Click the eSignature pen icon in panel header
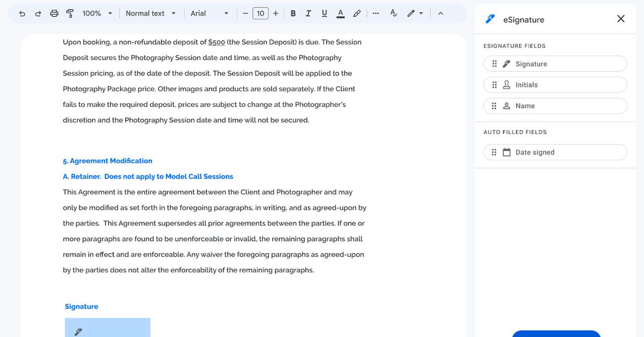The image size is (644, 337). (489, 19)
